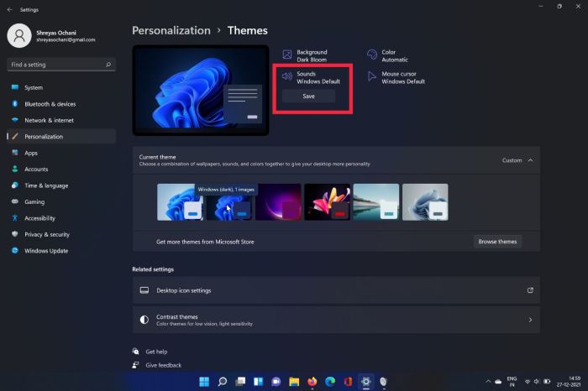Launch Firefox from taskbar
Screen dimensions: 588x391
pos(312,382)
